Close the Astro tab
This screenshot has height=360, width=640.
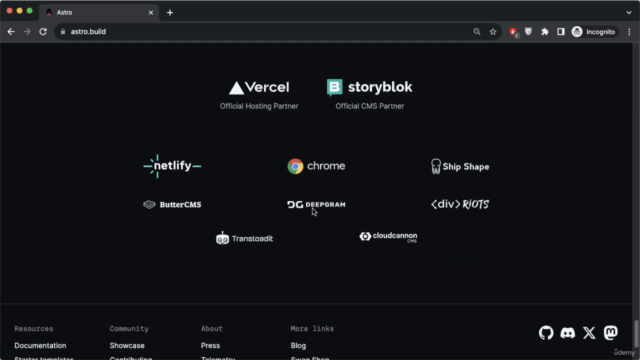[x=151, y=13]
